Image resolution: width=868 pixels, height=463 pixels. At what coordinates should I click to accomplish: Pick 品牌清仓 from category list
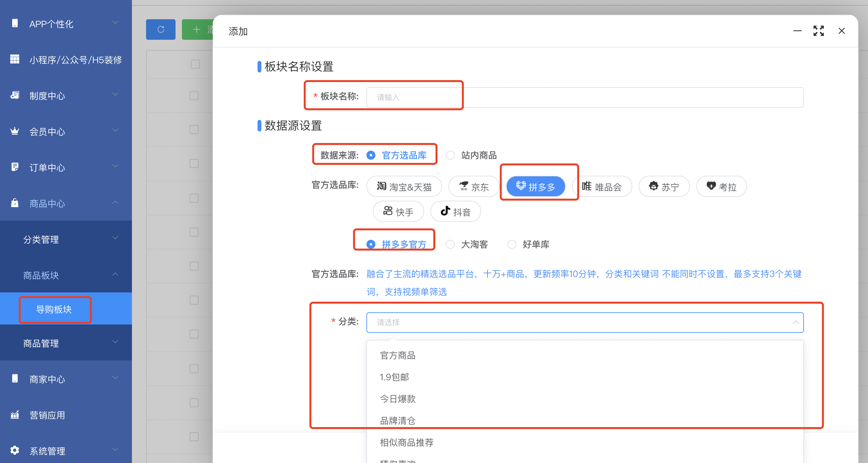(585, 420)
